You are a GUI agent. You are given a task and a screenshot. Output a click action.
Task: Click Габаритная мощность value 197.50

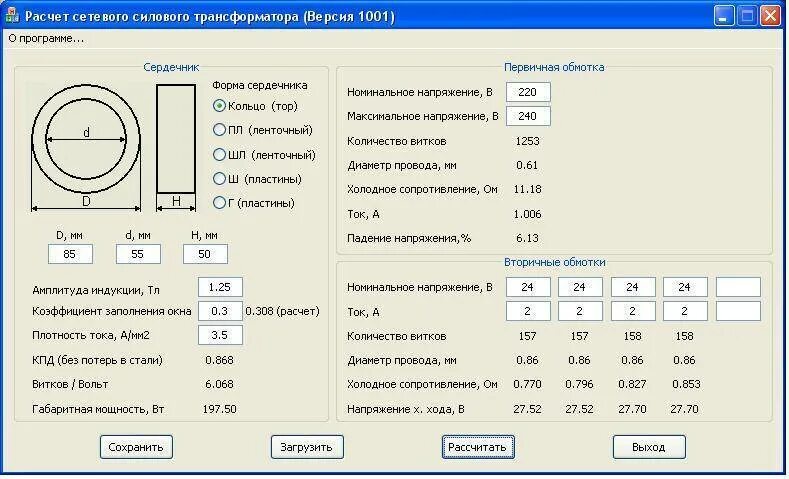pyautogui.click(x=219, y=409)
